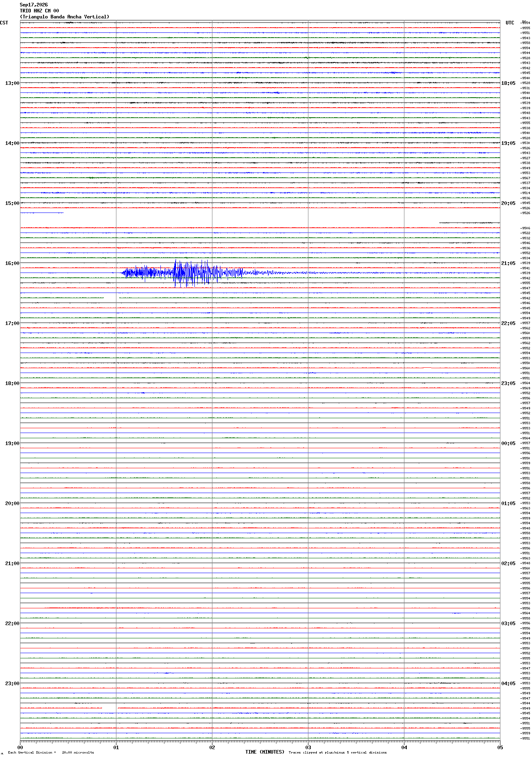Select the 00:05 UTC time label

508,443
